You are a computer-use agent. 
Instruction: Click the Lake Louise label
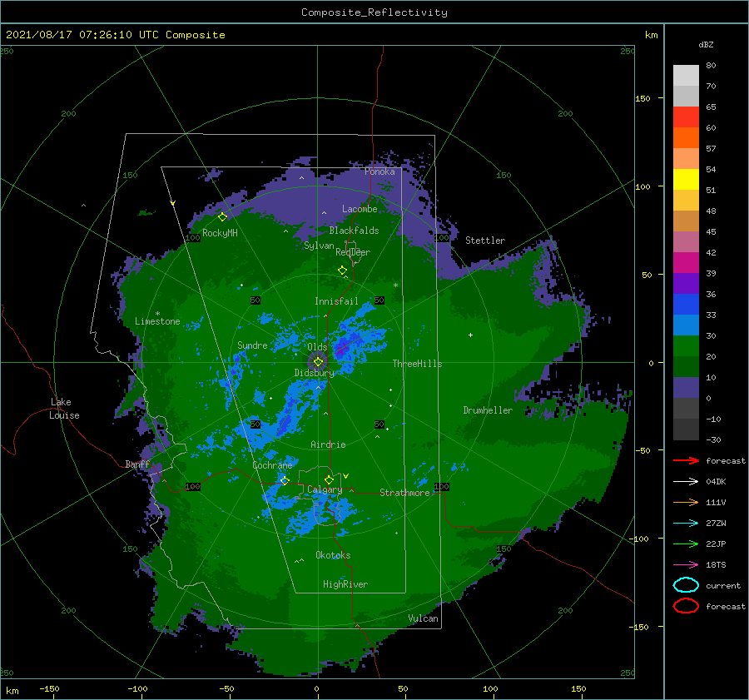(64, 409)
